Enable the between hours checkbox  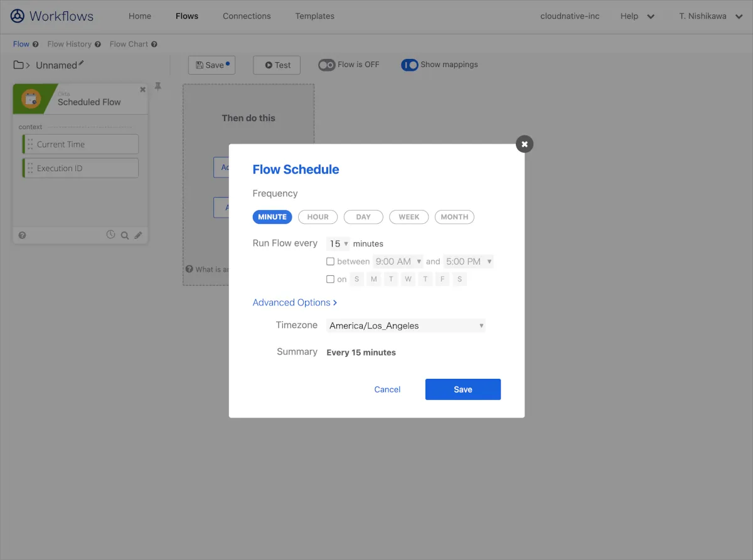tap(330, 262)
